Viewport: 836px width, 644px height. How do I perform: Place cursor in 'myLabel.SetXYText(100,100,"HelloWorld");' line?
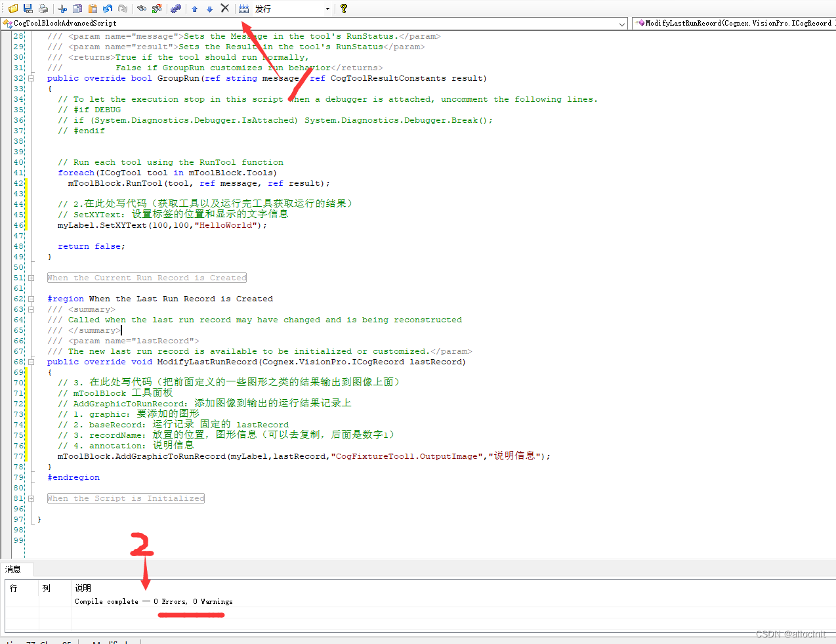coord(162,225)
